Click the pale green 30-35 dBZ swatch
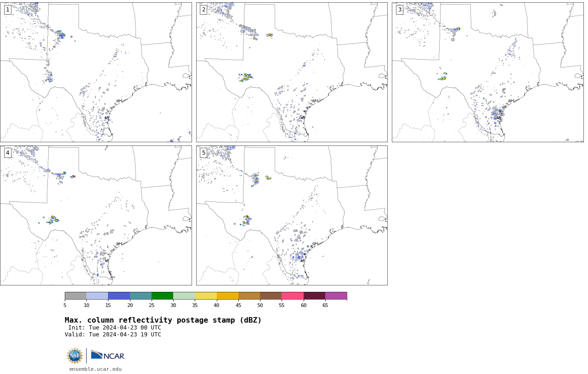The width and height of the screenshot is (588, 374). (x=184, y=296)
